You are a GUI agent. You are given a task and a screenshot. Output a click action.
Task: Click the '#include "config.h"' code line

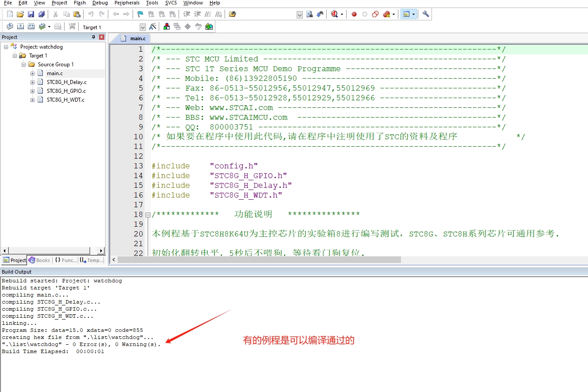coord(205,166)
